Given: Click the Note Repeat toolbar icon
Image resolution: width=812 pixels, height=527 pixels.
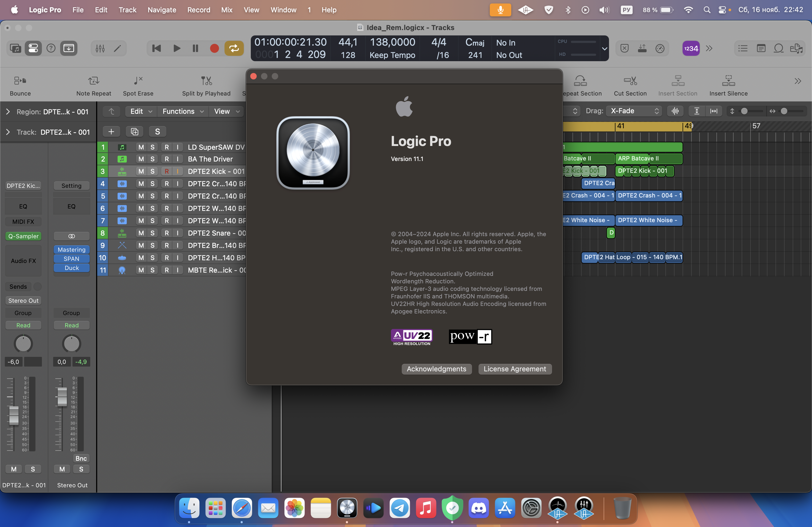Looking at the screenshot, I should (93, 81).
